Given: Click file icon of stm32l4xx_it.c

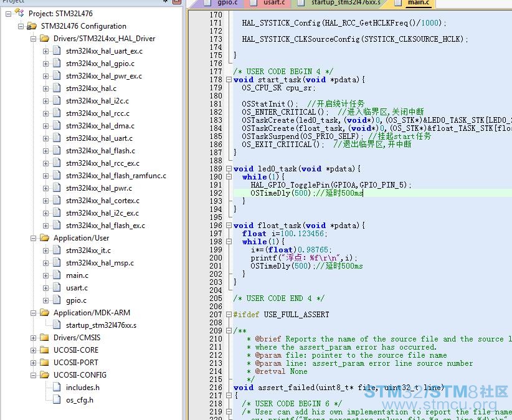Looking at the screenshot, I should (x=57, y=250).
